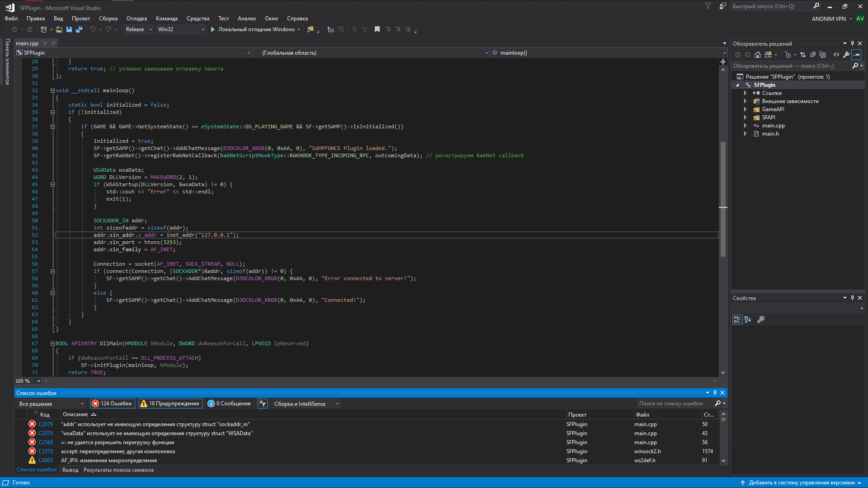The height and width of the screenshot is (488, 868).
Task: Save main.cpp with the single floppy icon
Action: click(69, 29)
